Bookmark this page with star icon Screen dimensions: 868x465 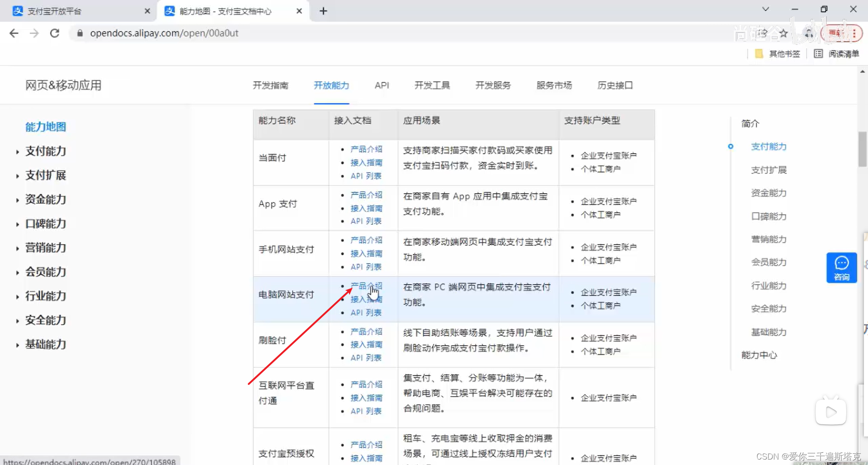click(783, 33)
